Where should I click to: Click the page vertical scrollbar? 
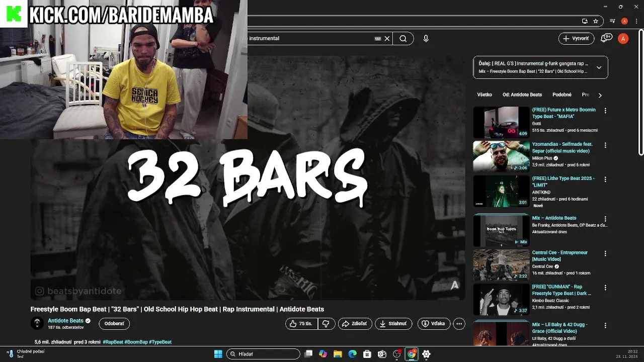click(641, 93)
